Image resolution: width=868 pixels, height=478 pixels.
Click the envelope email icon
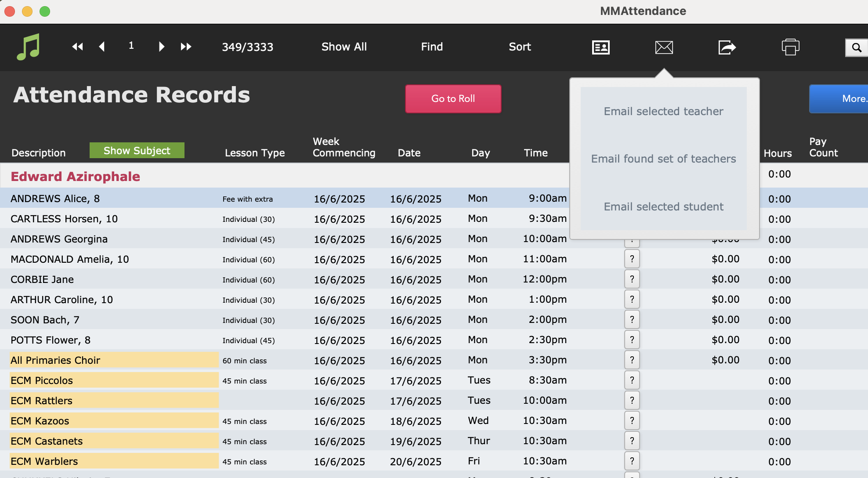coord(664,47)
